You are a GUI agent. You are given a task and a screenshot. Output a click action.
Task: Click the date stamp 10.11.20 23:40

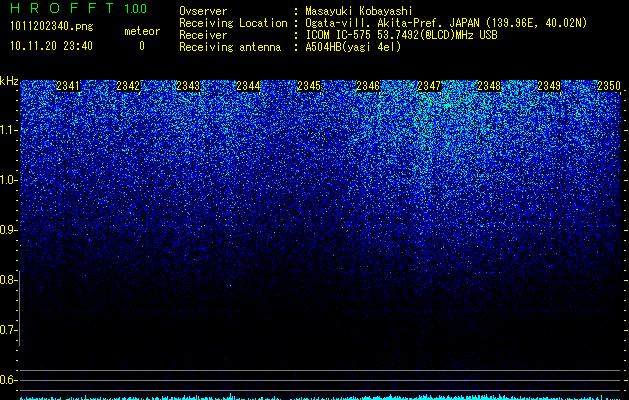[51, 46]
